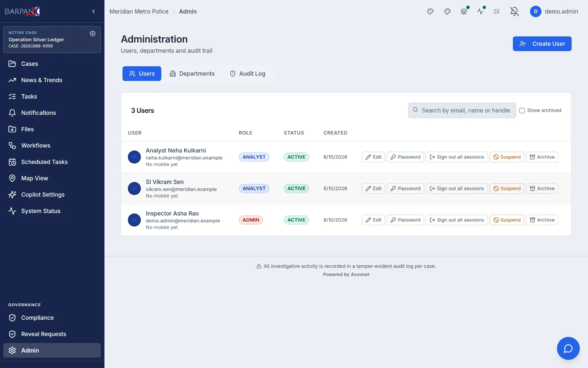
Task: Open Map View
Action: (x=52, y=178)
